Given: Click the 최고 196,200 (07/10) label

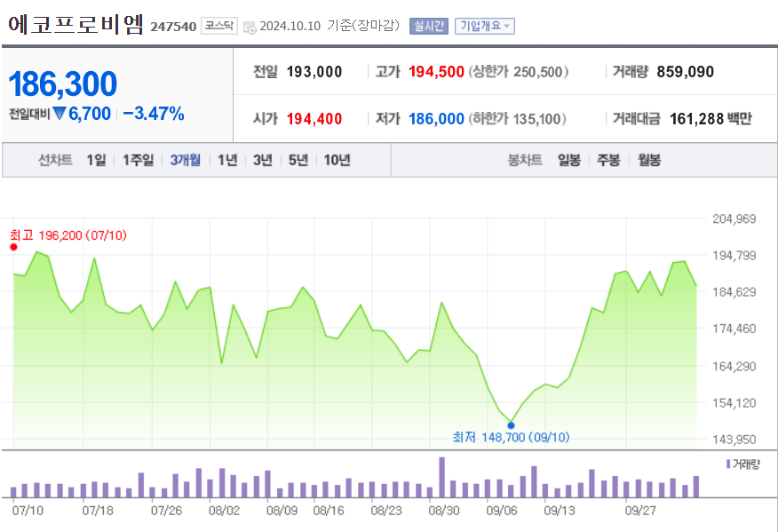Looking at the screenshot, I should (x=68, y=235).
